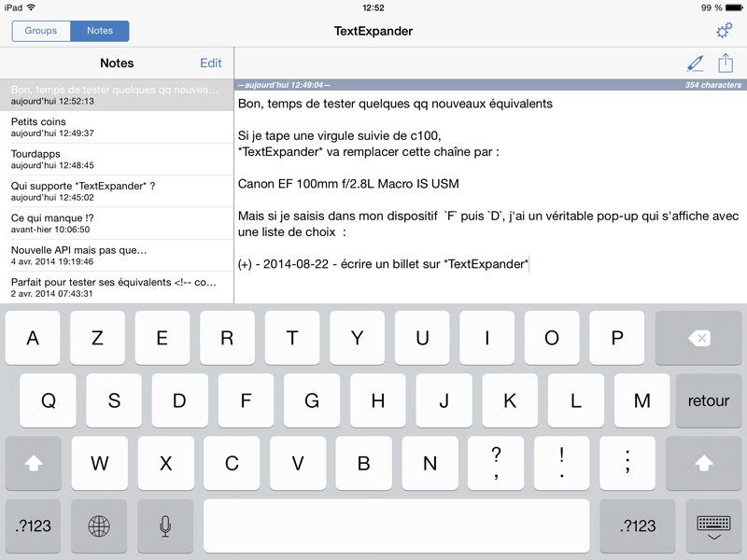Tap the left shift key
Viewport: 747px width, 560px height.
(34, 463)
